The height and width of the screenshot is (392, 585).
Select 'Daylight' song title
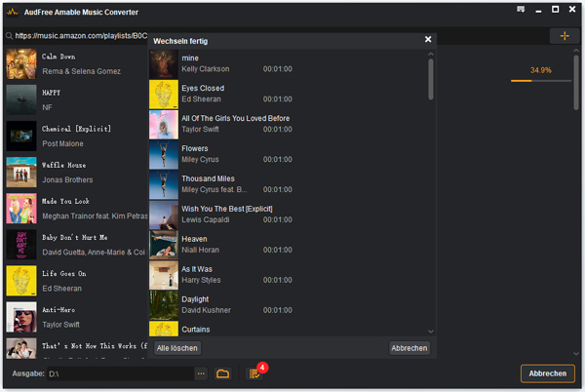coord(195,299)
